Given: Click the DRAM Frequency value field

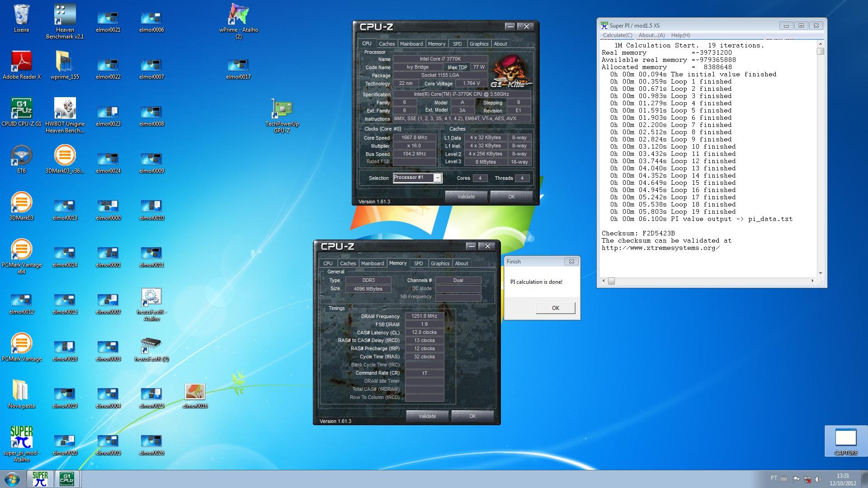Looking at the screenshot, I should (425, 316).
